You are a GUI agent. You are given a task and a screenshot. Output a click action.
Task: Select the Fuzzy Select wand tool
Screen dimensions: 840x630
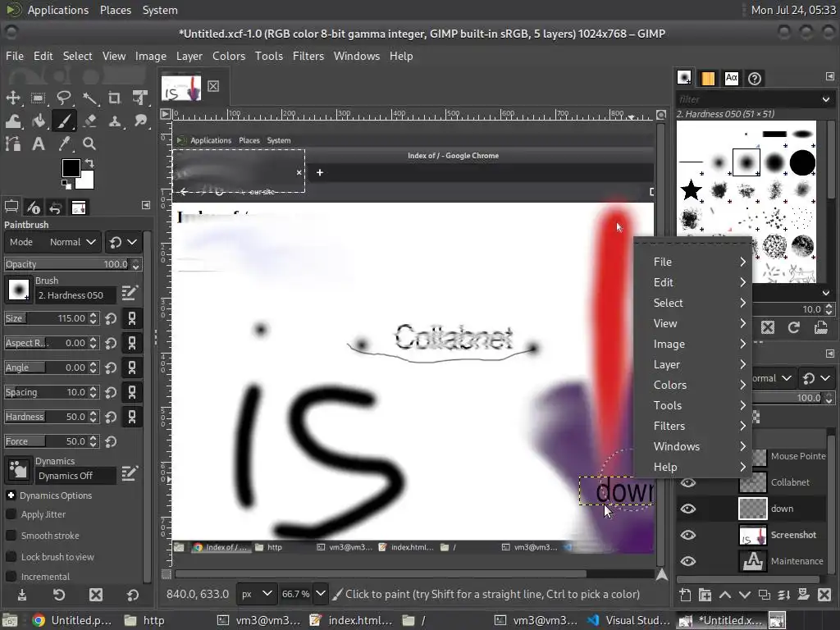(x=89, y=98)
